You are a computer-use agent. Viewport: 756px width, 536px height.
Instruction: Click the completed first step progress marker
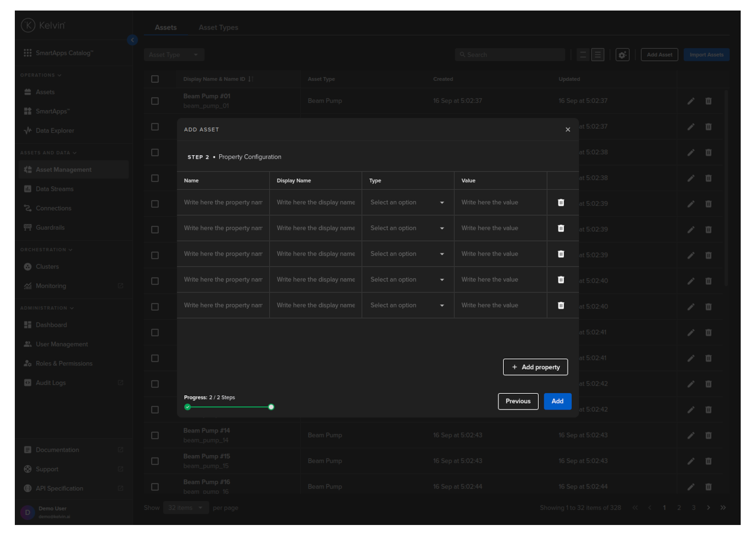click(188, 407)
